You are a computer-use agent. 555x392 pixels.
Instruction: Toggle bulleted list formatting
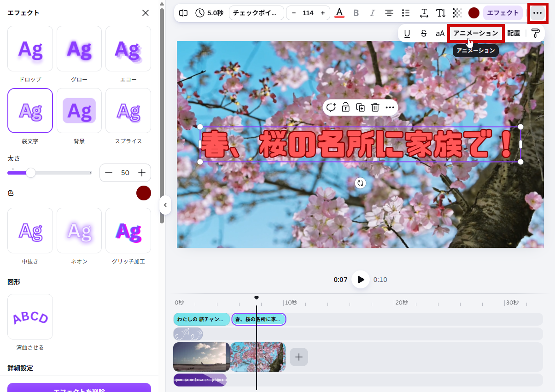[x=406, y=13]
